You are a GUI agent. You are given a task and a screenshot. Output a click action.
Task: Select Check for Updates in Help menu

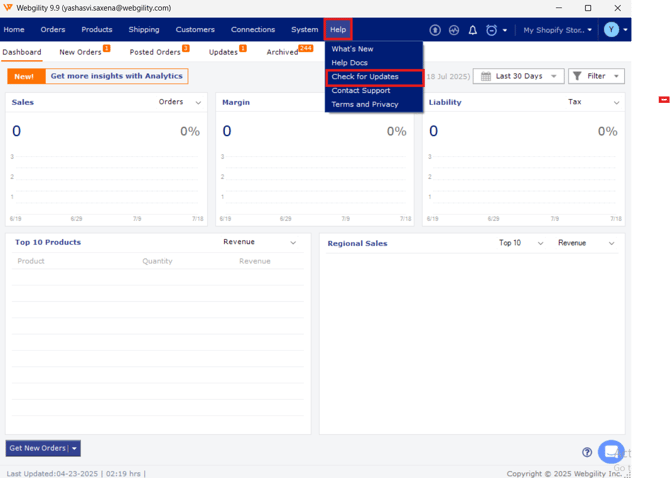(365, 77)
